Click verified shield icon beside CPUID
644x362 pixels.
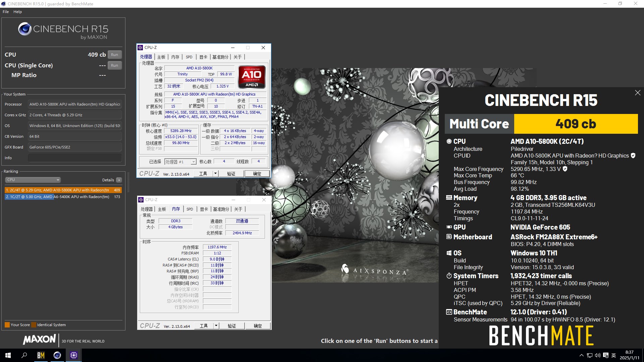pyautogui.click(x=633, y=156)
